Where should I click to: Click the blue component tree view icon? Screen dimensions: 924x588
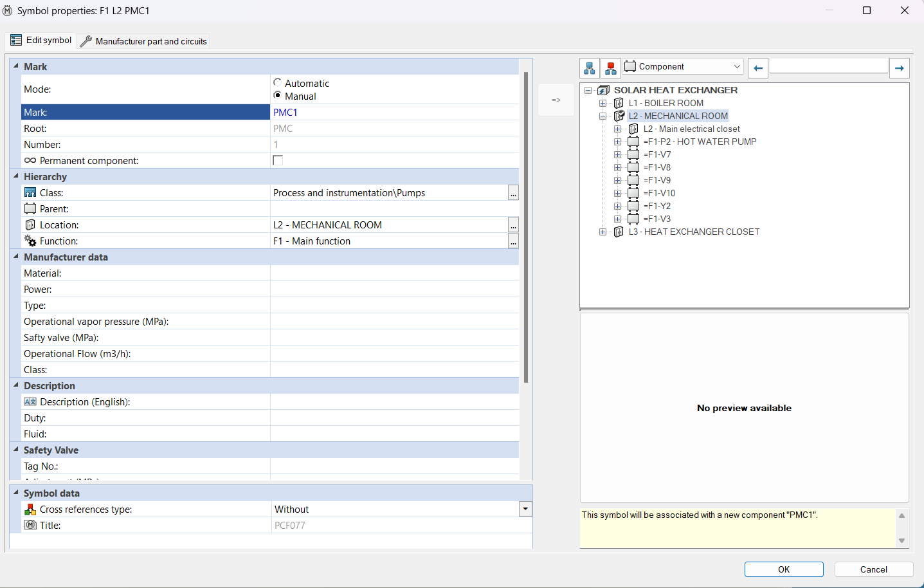[x=589, y=68]
